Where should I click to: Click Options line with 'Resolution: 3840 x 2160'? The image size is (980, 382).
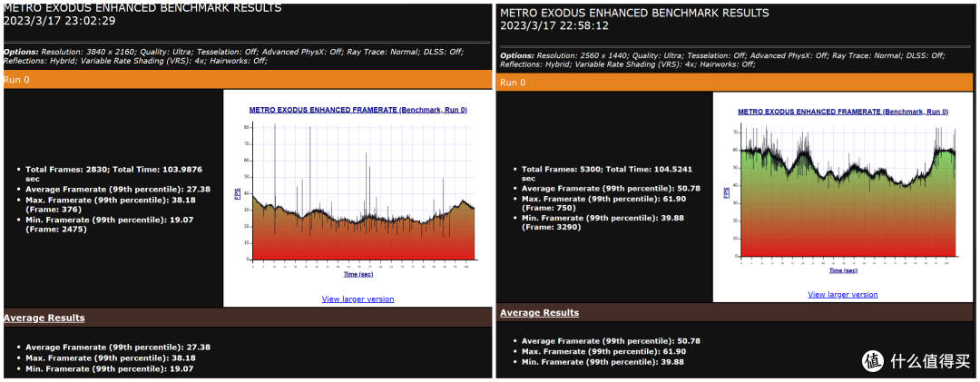[234, 56]
